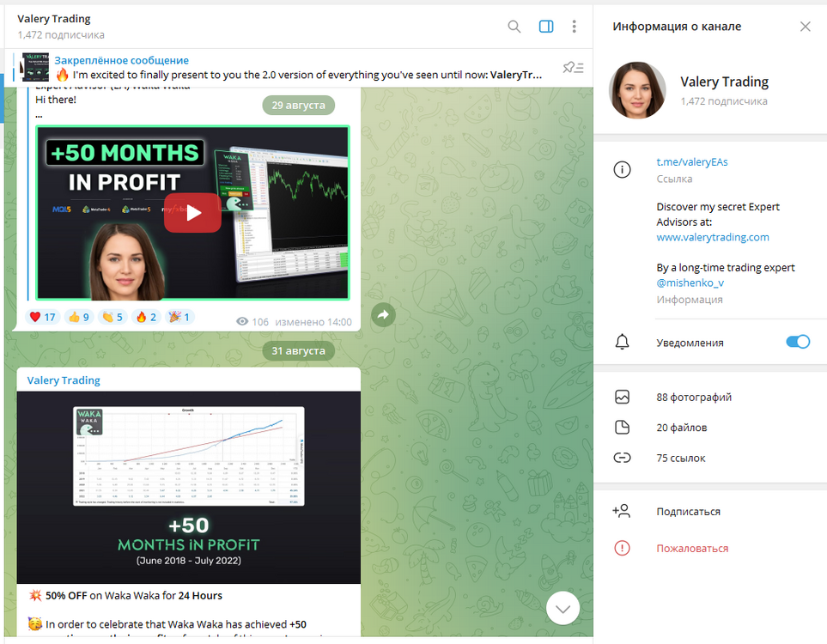Open the t.me/valeryEAs channel link
The height and width of the screenshot is (644, 827).
(x=692, y=162)
